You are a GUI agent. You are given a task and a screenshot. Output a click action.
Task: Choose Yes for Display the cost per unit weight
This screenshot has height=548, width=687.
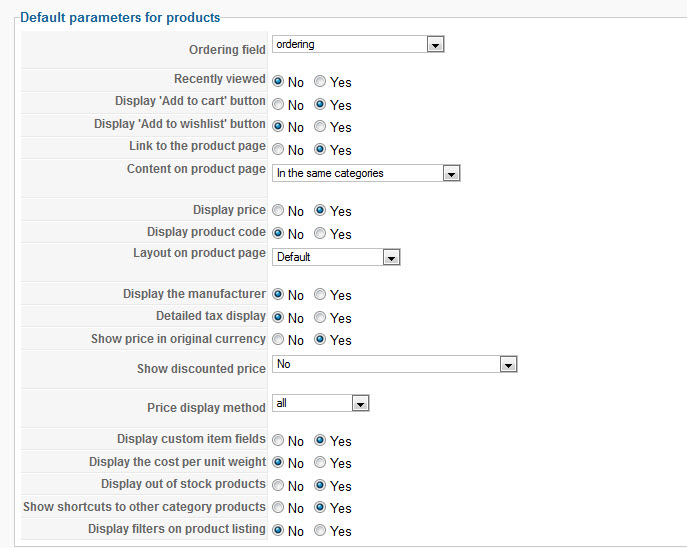[320, 463]
